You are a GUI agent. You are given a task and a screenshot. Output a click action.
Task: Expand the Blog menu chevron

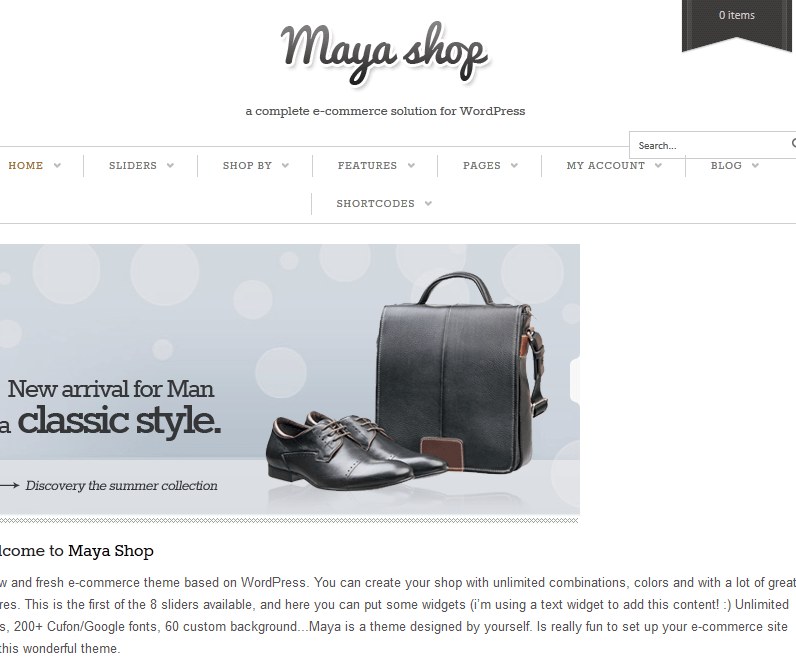[x=755, y=165]
